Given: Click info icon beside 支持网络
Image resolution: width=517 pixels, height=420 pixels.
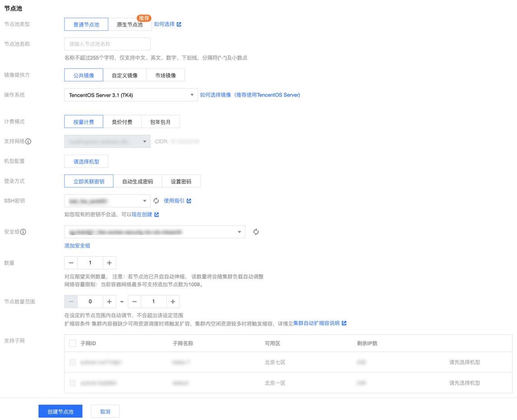Looking at the screenshot, I should [x=28, y=141].
